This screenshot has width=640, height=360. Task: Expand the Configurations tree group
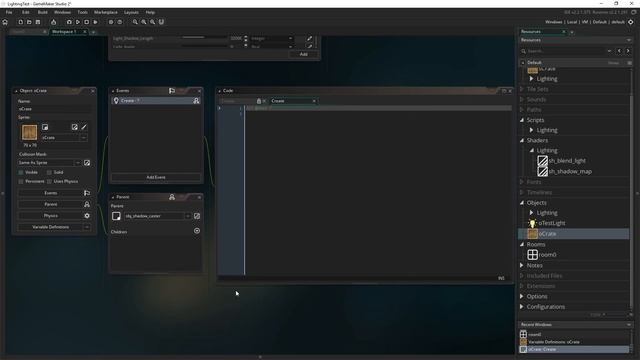point(522,307)
